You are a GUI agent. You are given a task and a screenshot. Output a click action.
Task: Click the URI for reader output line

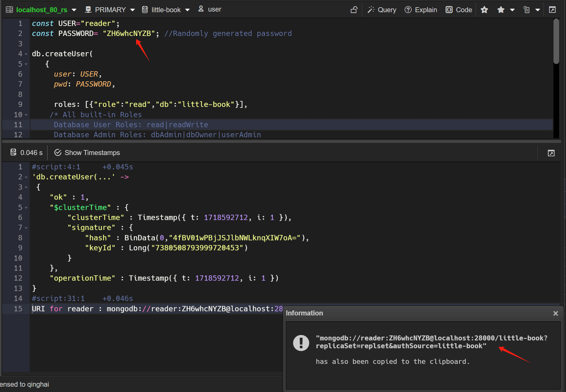pos(157,309)
